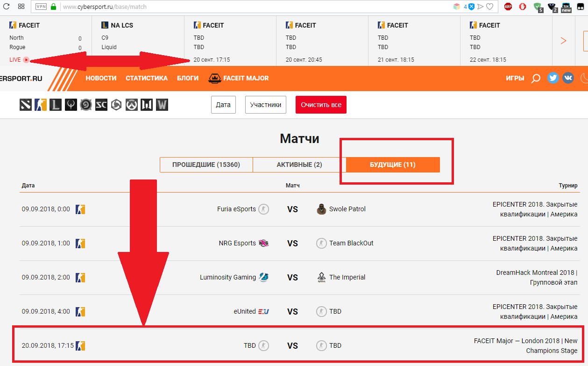This screenshot has height=366, width=588.
Task: Open the Дата filter dropdown
Action: (223, 105)
